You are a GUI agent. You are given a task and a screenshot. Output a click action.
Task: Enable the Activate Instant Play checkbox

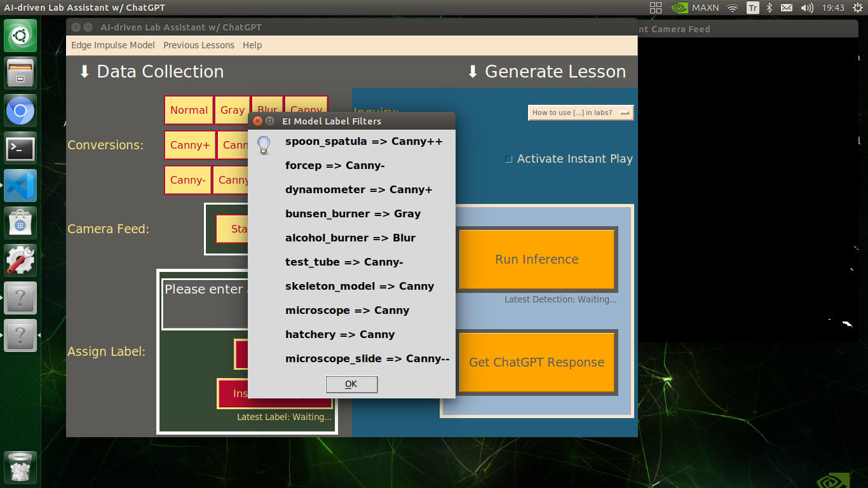pos(508,159)
